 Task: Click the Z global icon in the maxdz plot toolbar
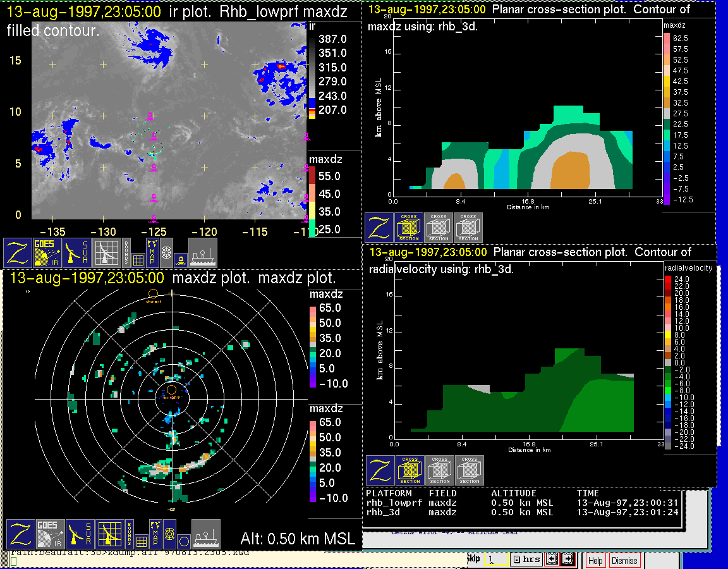20,534
